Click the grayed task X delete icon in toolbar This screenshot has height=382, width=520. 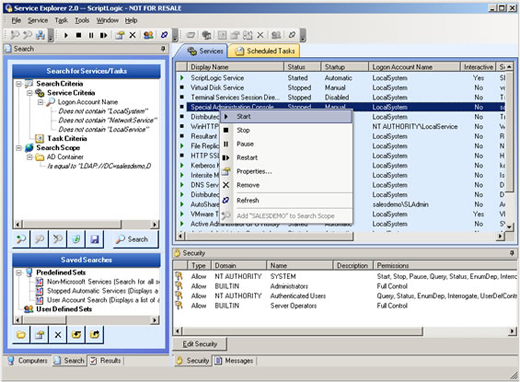tap(260, 35)
